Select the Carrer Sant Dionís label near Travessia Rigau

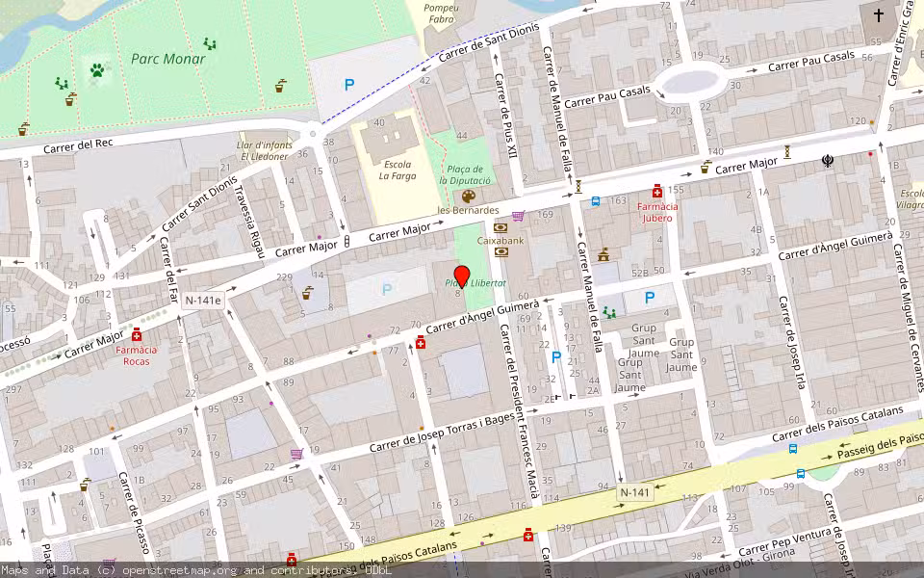[x=200, y=203]
